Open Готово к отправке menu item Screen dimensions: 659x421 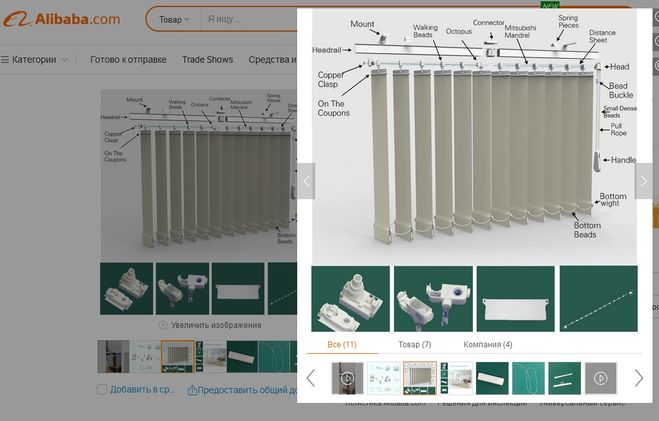[x=128, y=60]
